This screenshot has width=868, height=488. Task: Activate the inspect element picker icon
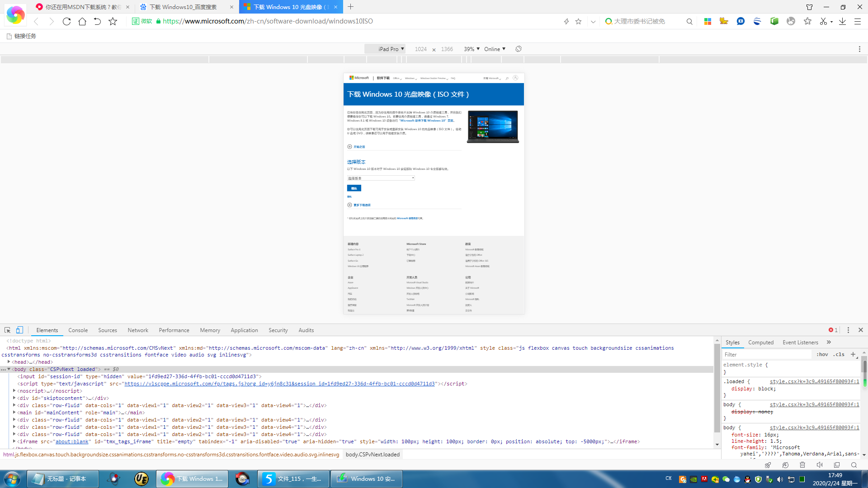(7, 330)
